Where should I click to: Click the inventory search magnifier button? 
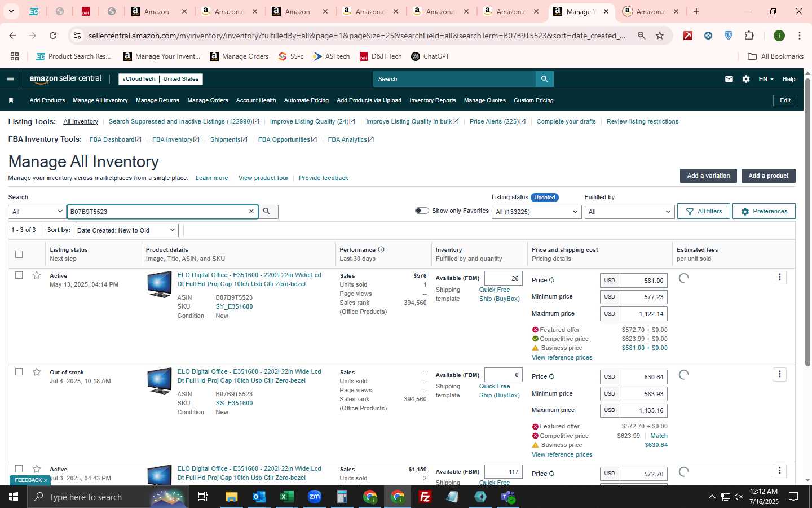[x=267, y=212]
